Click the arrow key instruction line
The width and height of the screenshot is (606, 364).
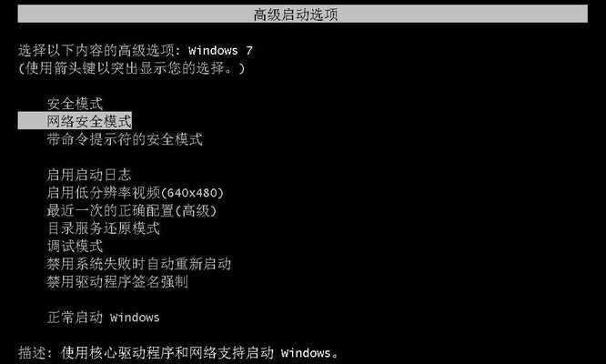coord(131,68)
